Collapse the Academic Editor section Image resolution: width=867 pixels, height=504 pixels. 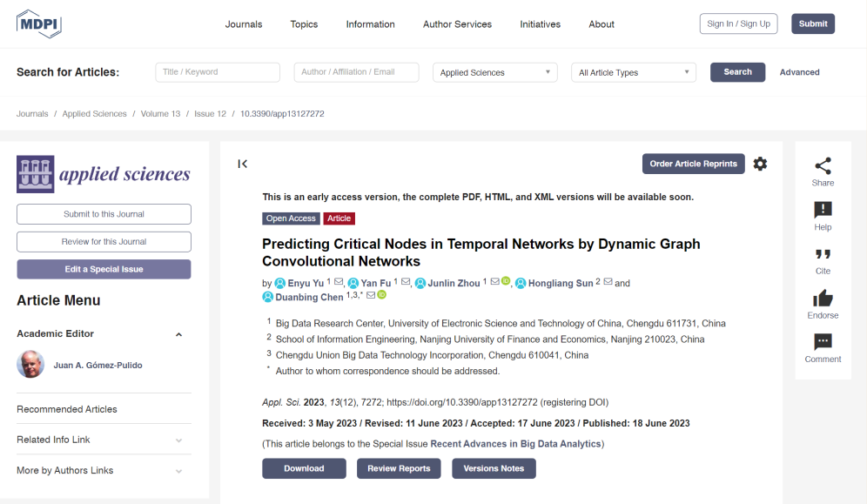click(x=178, y=334)
